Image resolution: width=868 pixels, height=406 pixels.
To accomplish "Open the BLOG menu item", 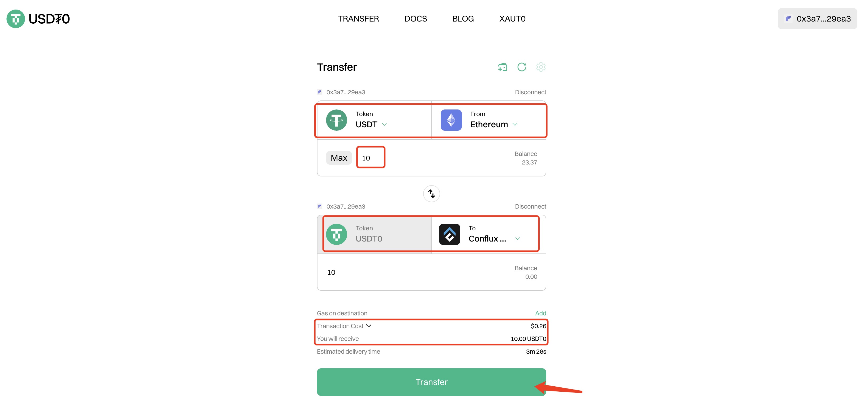I will [463, 19].
